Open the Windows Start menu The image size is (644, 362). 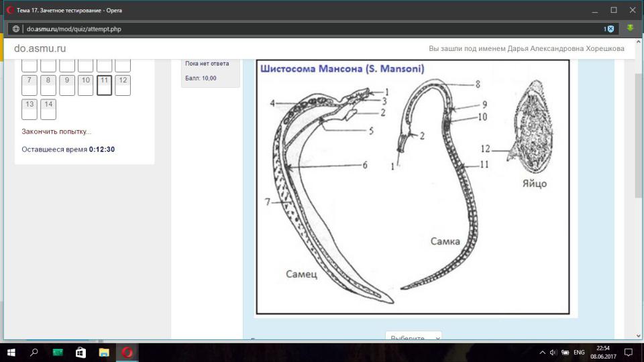click(x=11, y=352)
